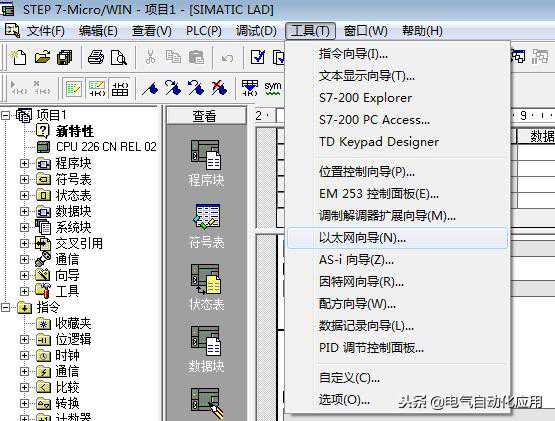Expand the 数据块 tree node
The width and height of the screenshot is (555, 421).
click(x=24, y=211)
